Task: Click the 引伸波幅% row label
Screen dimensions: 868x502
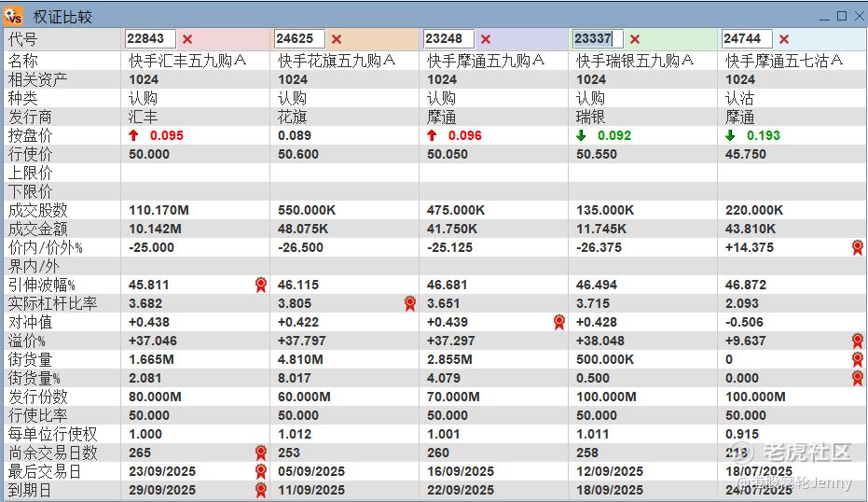Action: coord(42,285)
